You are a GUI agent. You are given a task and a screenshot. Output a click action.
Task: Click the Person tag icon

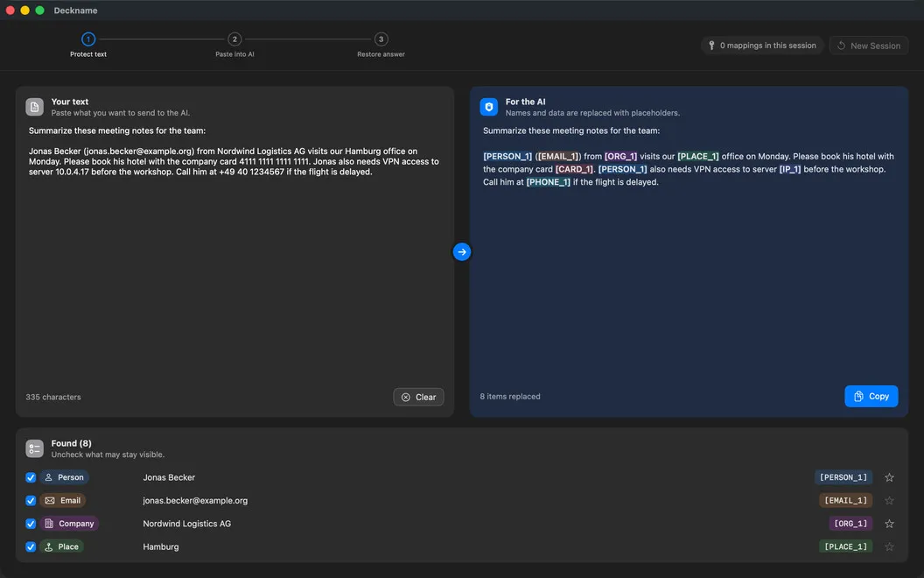49,477
